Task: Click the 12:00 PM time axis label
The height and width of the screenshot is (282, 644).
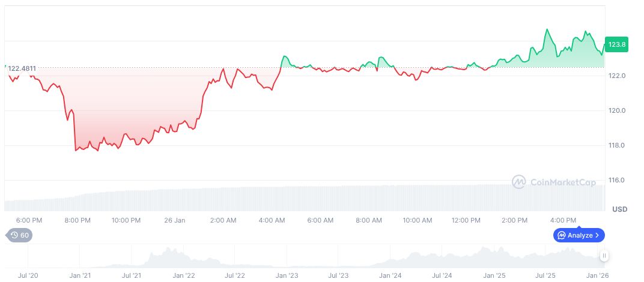Action: click(x=466, y=220)
